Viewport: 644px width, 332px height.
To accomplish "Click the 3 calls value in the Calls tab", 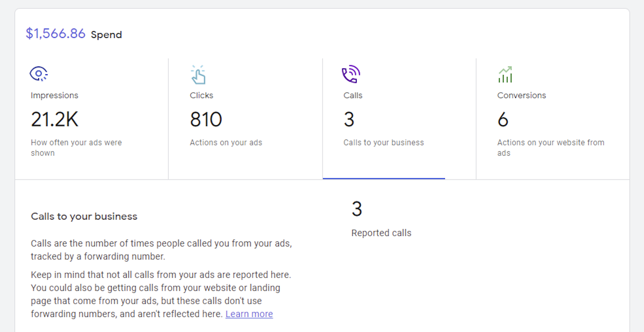I will [349, 119].
